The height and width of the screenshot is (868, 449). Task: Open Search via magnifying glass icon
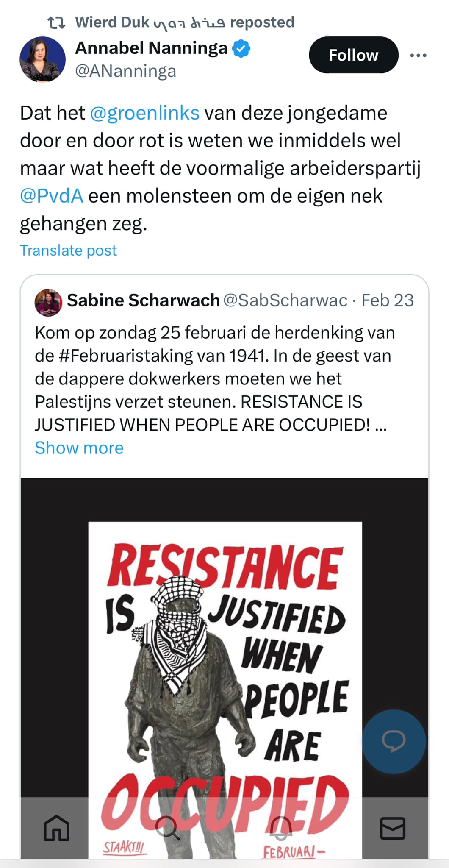point(168,828)
